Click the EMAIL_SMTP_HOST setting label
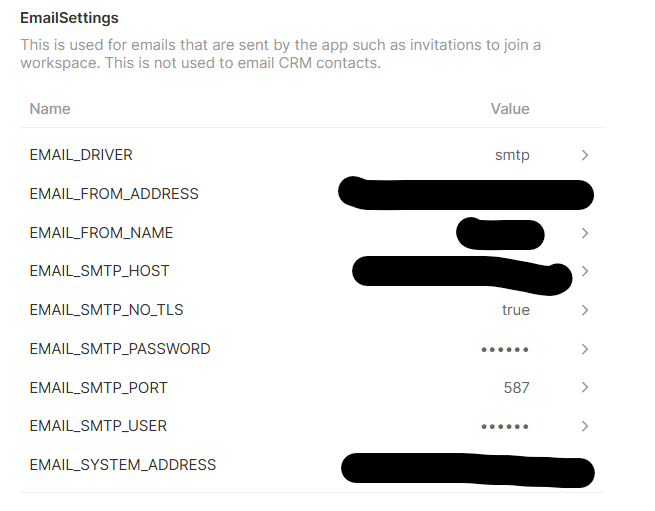 [x=99, y=271]
